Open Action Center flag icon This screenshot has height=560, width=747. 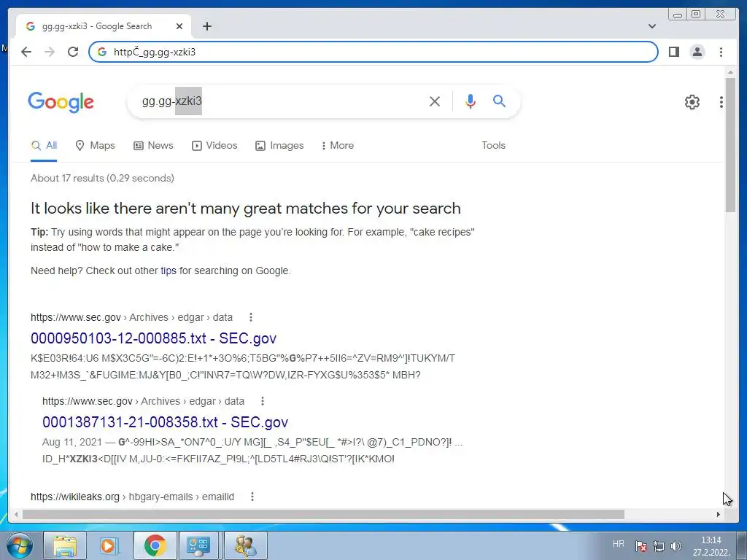(x=641, y=545)
